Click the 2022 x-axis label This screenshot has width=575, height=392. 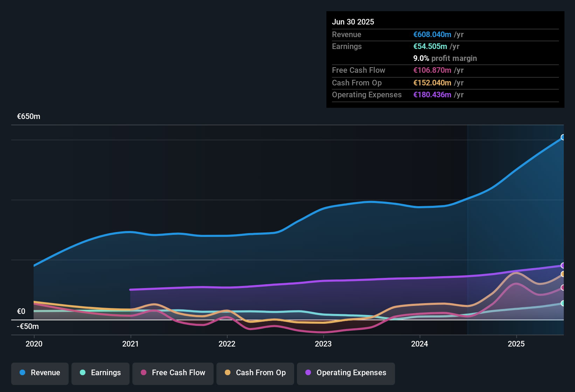tap(227, 344)
